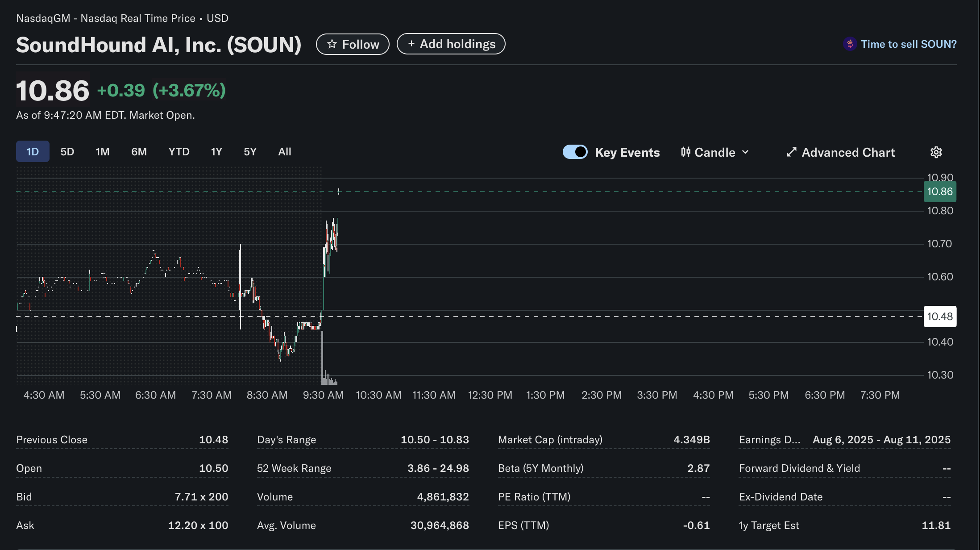Open the Time to sell SOUN? link

pos(909,44)
